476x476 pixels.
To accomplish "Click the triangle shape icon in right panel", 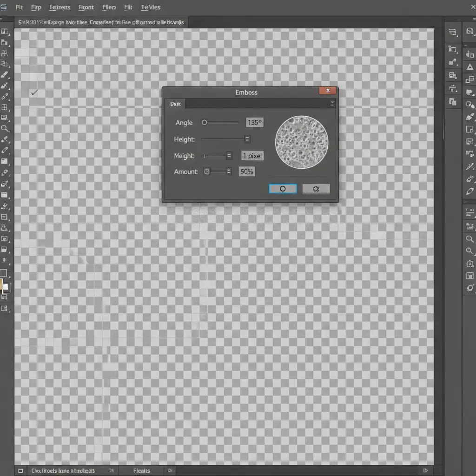I will 469,67.
